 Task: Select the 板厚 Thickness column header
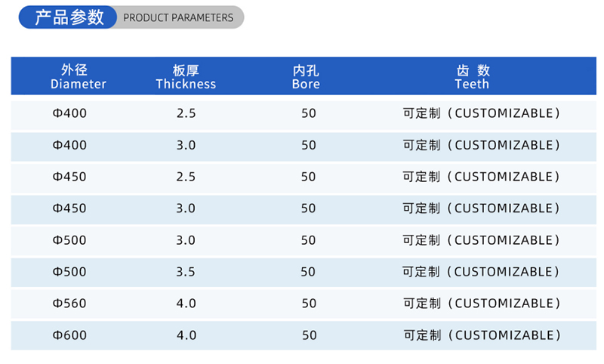[x=186, y=77]
